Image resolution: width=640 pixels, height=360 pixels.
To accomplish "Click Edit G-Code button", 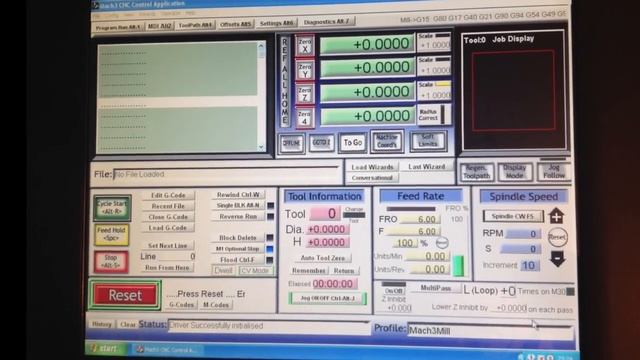I will (168, 196).
